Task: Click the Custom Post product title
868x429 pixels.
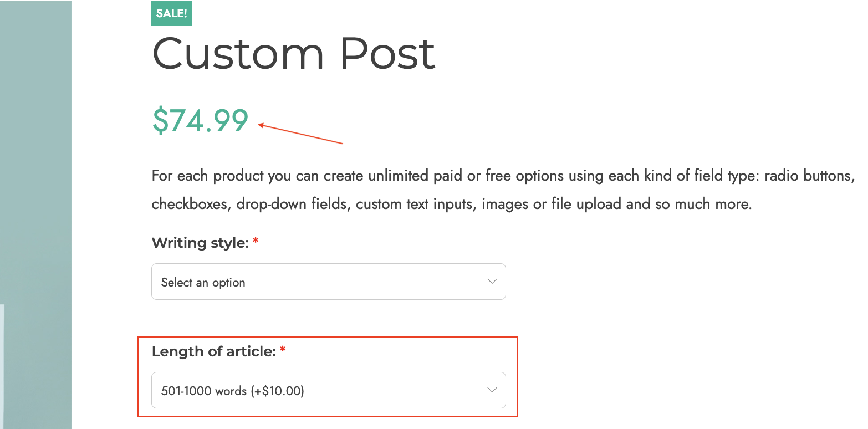Action: tap(294, 54)
